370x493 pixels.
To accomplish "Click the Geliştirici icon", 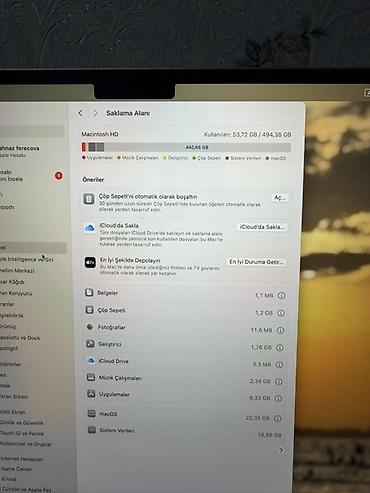I will (90, 344).
